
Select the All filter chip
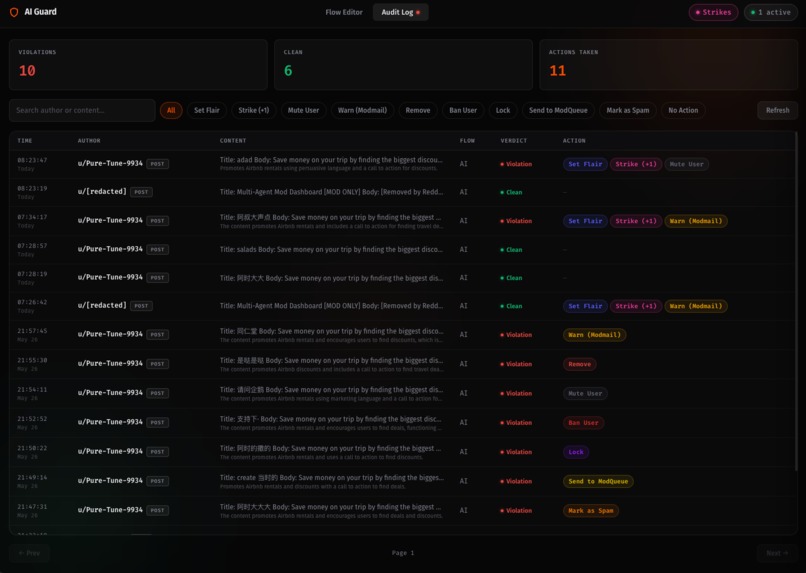[171, 110]
